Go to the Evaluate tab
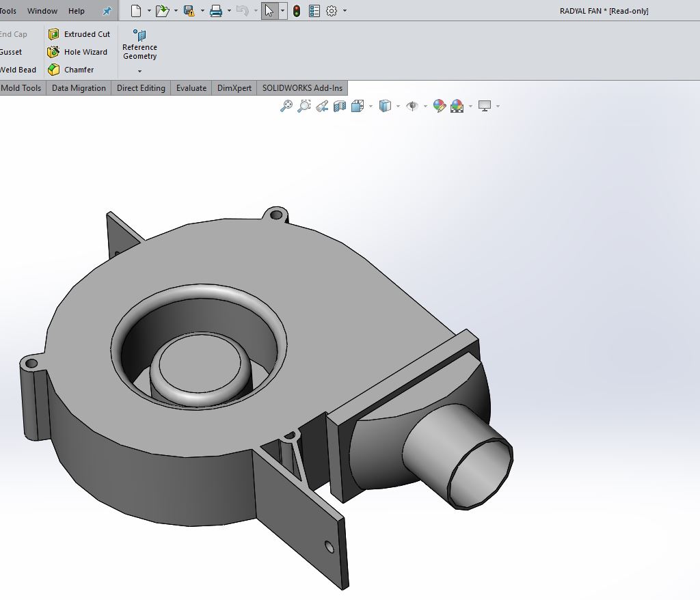 (191, 88)
